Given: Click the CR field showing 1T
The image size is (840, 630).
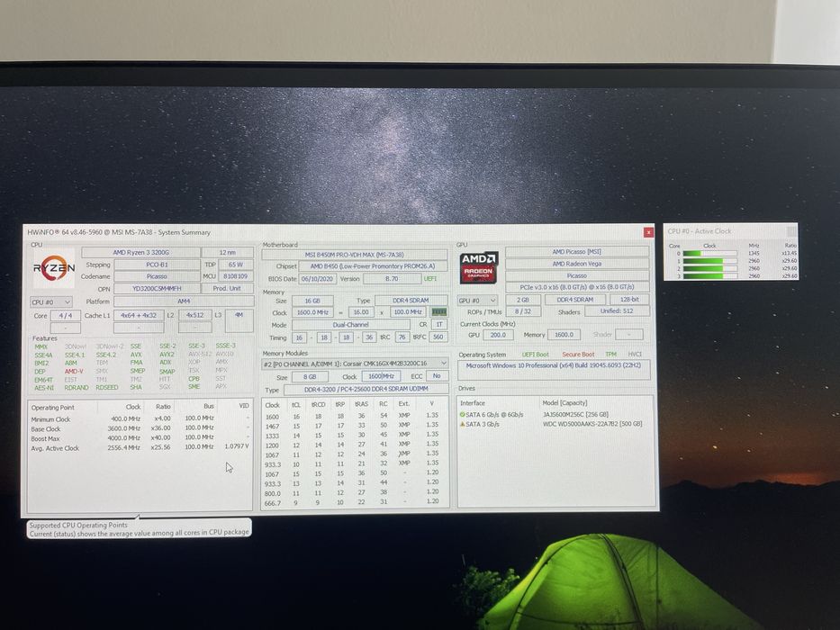Looking at the screenshot, I should (439, 325).
